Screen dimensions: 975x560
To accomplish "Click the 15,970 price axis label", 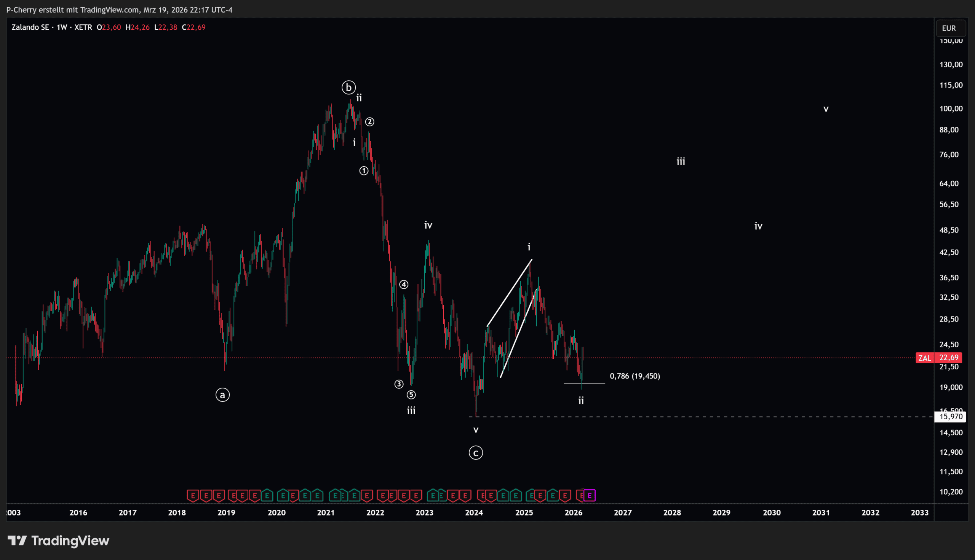I will (x=950, y=417).
